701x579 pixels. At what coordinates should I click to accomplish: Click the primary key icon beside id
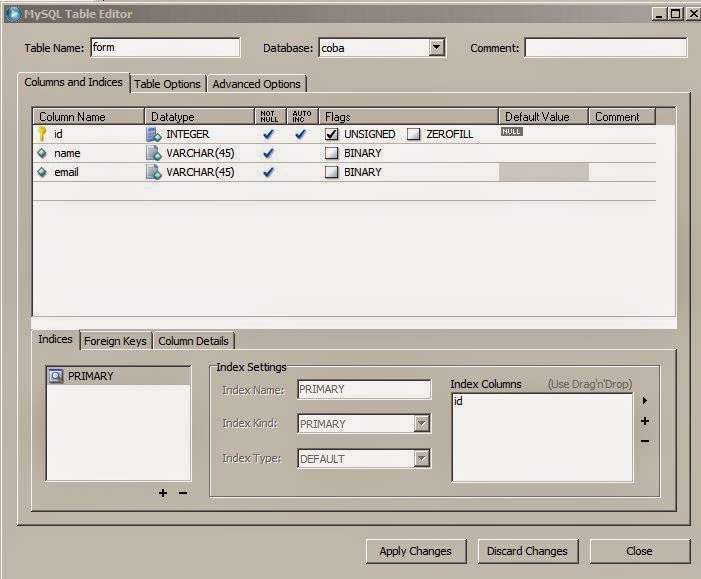(x=42, y=134)
